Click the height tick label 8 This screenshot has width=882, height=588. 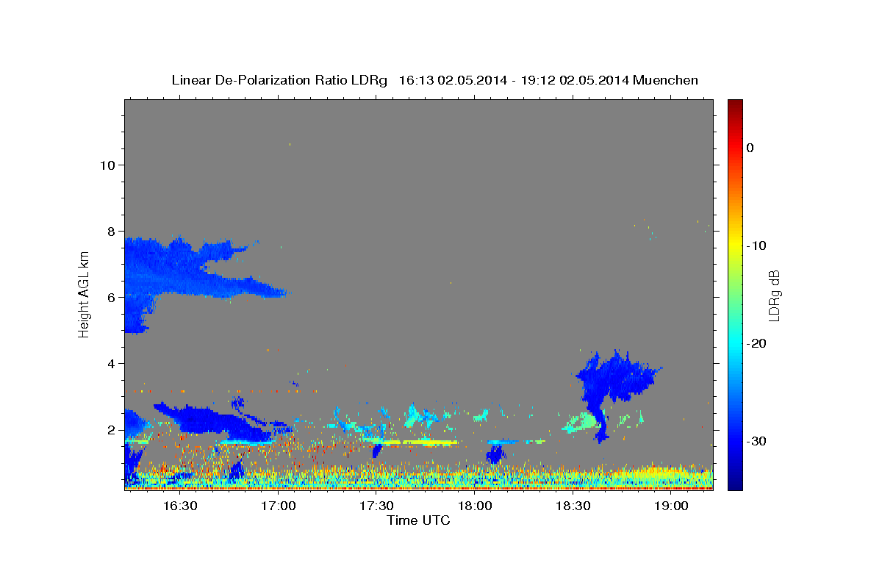point(112,231)
